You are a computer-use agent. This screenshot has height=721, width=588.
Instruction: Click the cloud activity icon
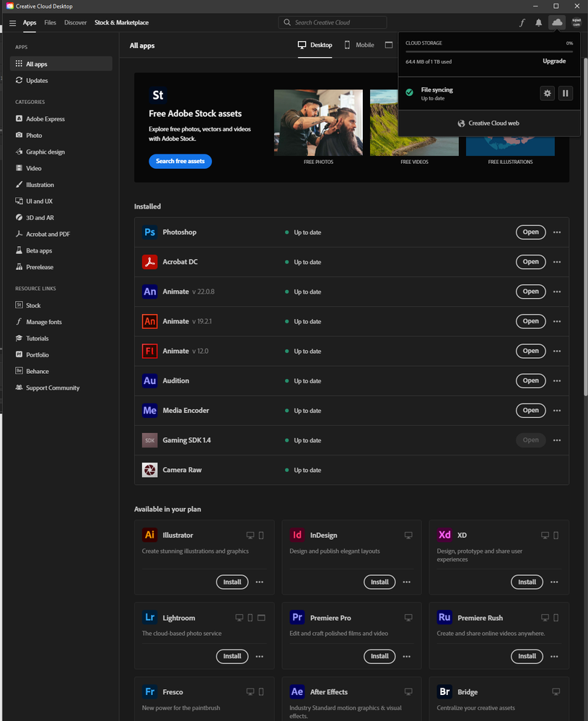557,22
